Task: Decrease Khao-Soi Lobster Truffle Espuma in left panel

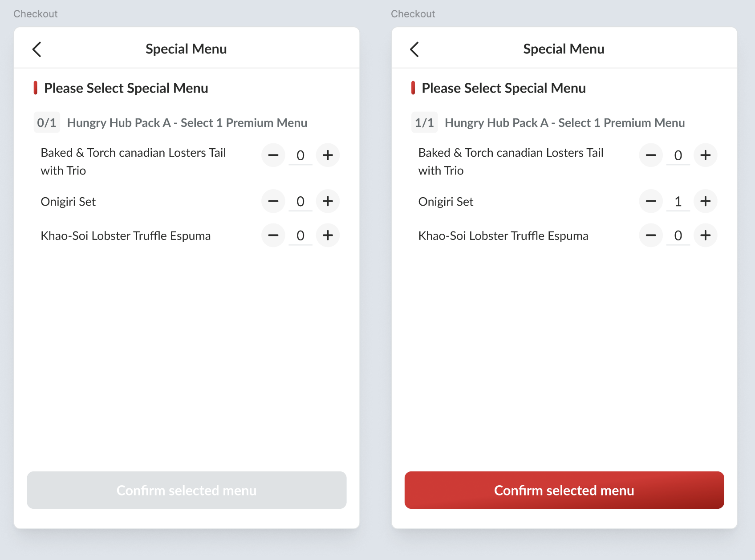Action: coord(273,235)
